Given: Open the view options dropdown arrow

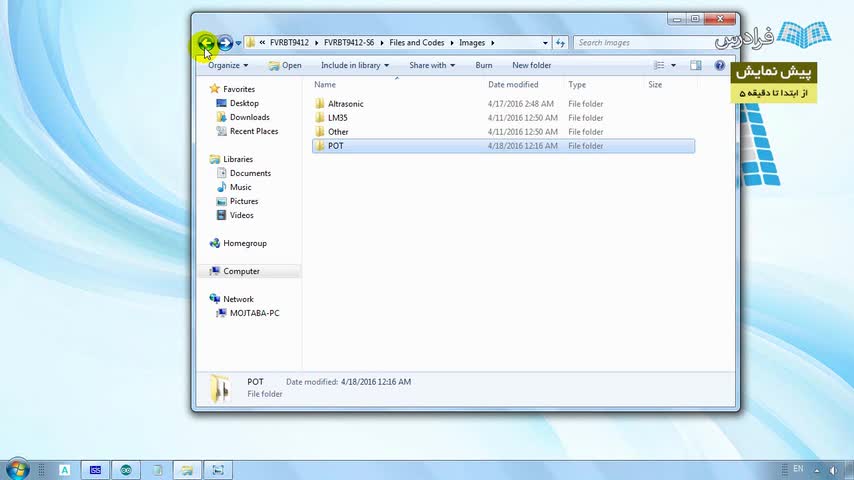Looking at the screenshot, I should (673, 65).
